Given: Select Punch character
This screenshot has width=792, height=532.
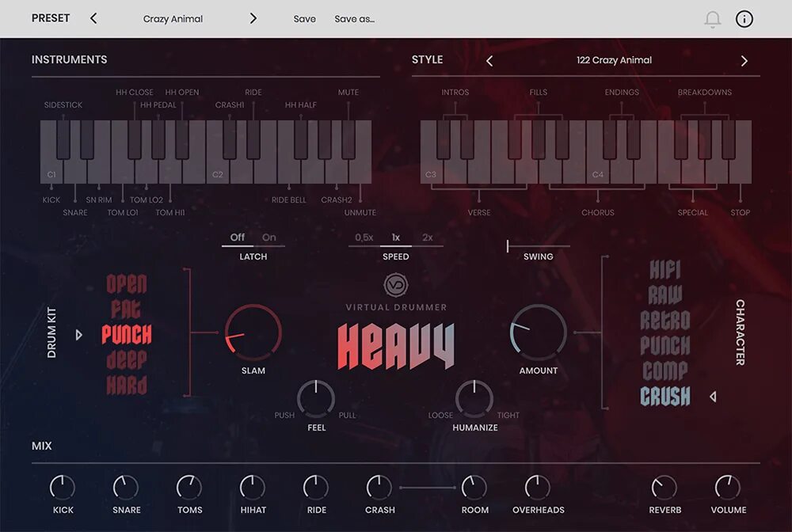Looking at the screenshot, I should click(665, 345).
